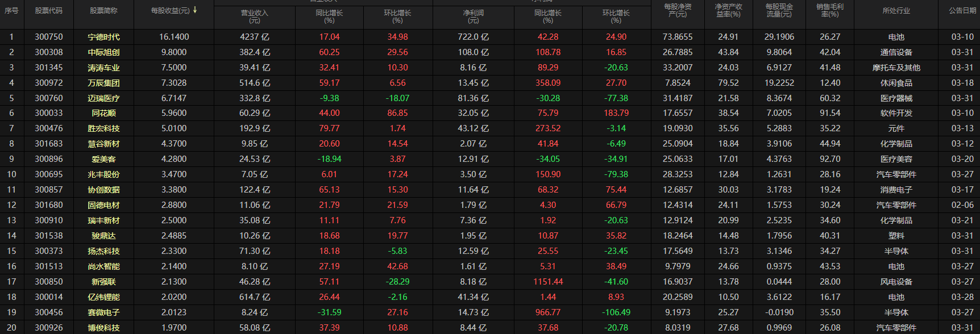Screen dimensions: 980x334
Task: Click the 公告日期 column header
Action: [962, 11]
